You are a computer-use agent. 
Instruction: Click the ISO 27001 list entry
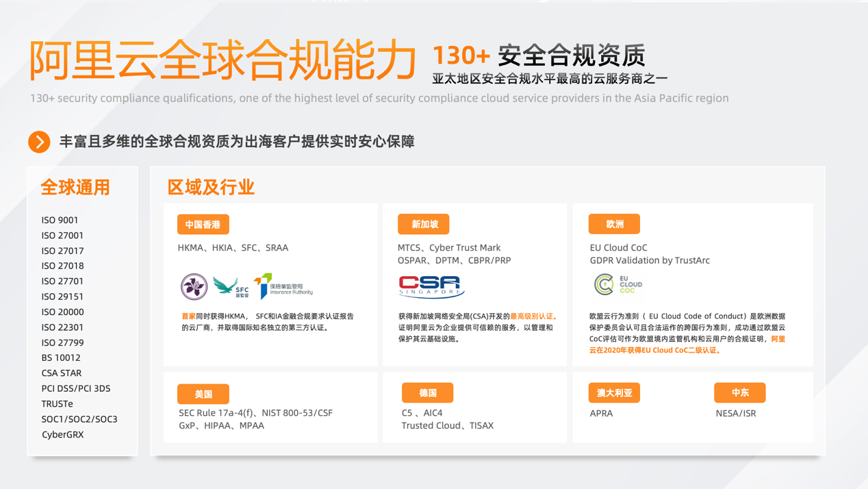[62, 235]
